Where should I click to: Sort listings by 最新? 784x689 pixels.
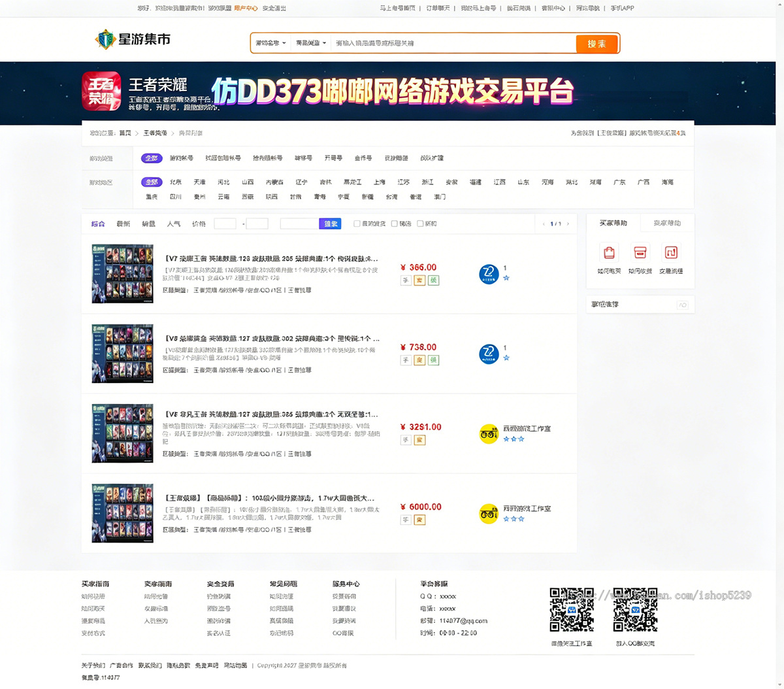pyautogui.click(x=123, y=224)
